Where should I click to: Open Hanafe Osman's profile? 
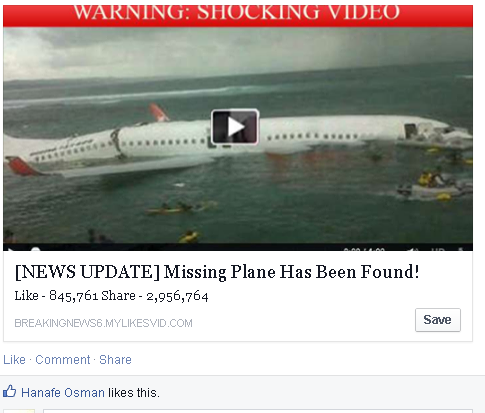point(63,393)
